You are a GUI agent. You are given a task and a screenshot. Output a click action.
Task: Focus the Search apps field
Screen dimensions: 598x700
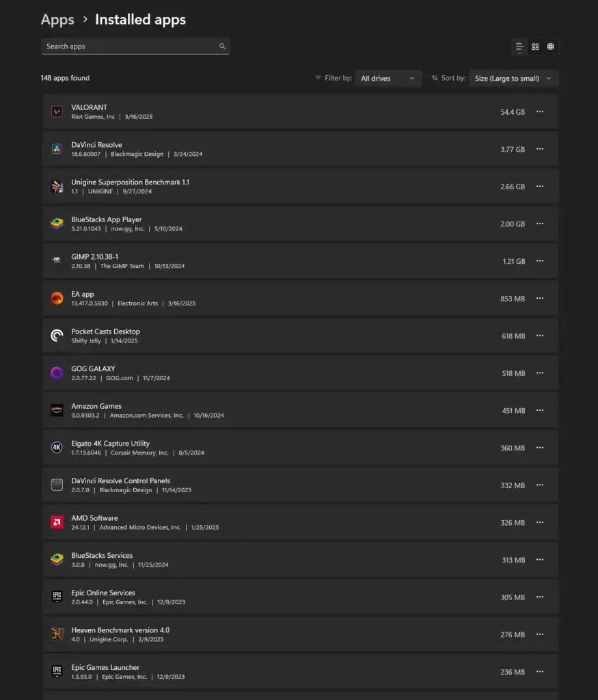(130, 46)
